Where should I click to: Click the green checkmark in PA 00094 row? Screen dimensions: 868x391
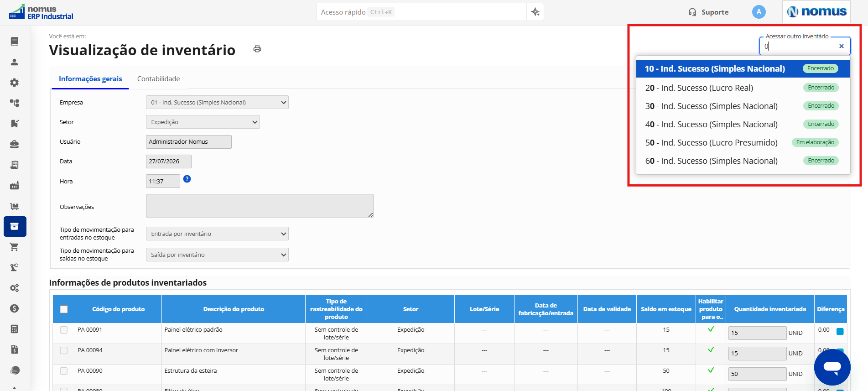click(711, 349)
